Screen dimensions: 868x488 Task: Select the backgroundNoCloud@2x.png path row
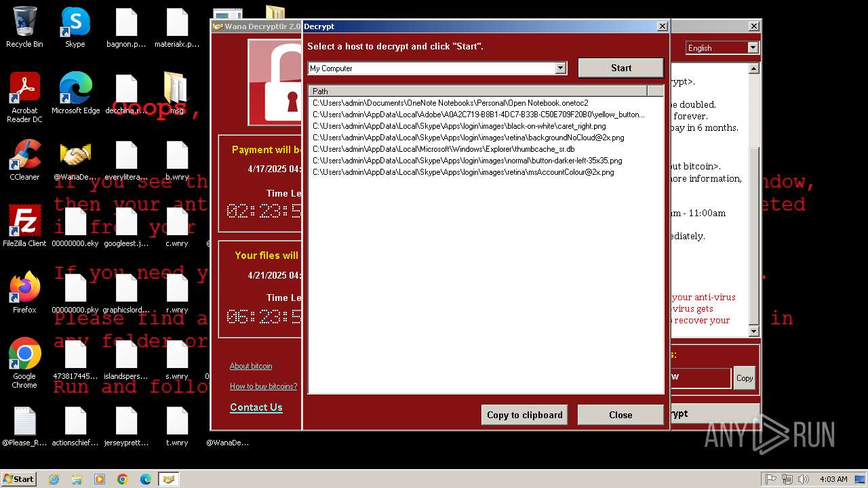(x=486, y=138)
